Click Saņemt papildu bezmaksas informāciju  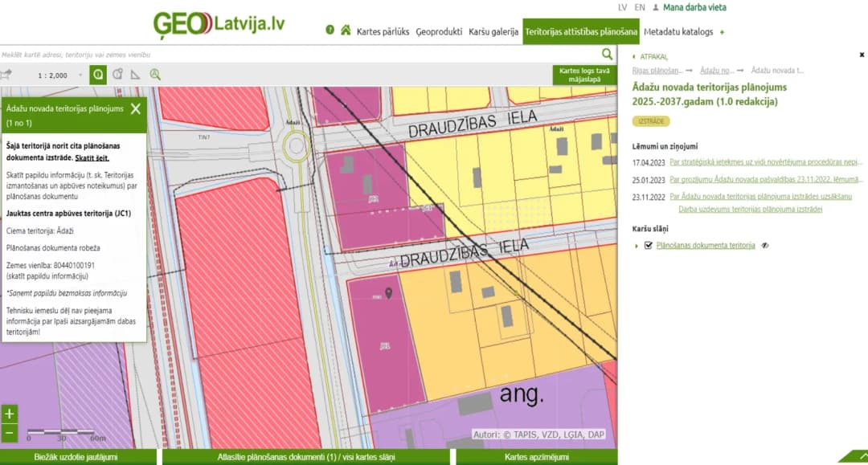coord(67,294)
